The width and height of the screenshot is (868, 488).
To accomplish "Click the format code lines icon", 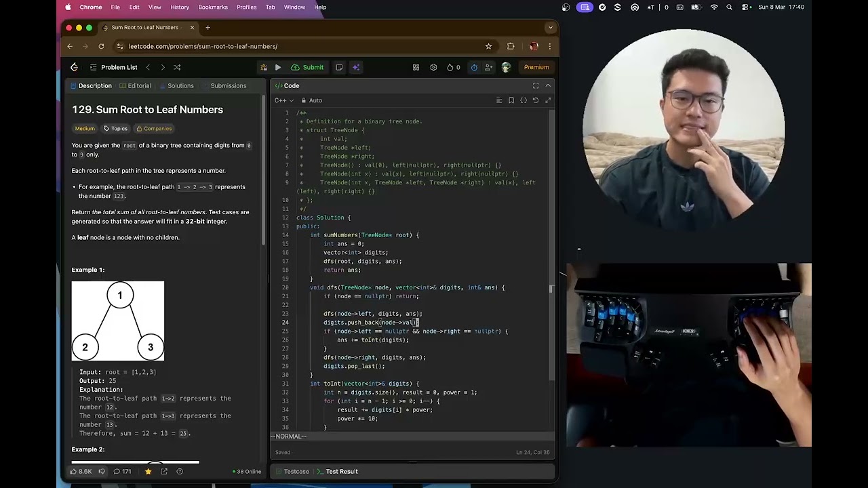I will (x=499, y=100).
